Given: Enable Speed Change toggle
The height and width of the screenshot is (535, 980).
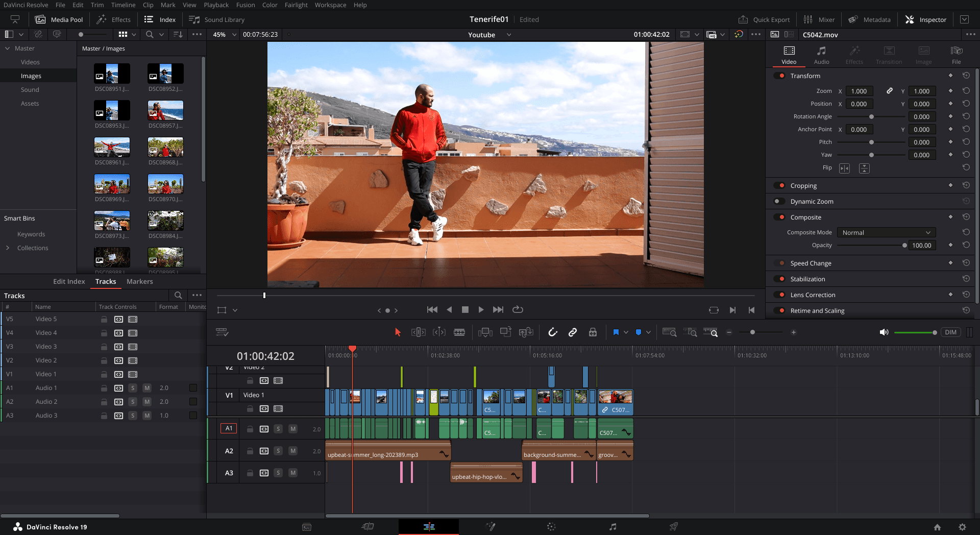Looking at the screenshot, I should 779,263.
